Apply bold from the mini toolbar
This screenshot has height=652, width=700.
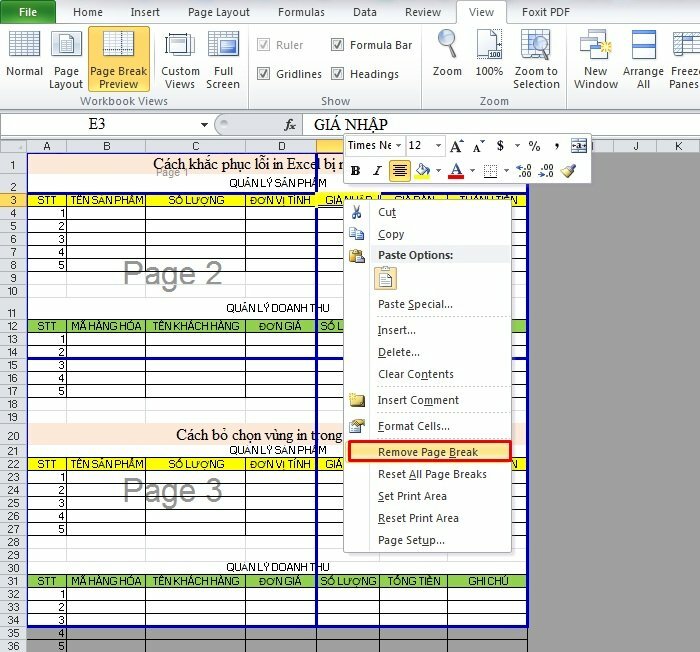[355, 171]
